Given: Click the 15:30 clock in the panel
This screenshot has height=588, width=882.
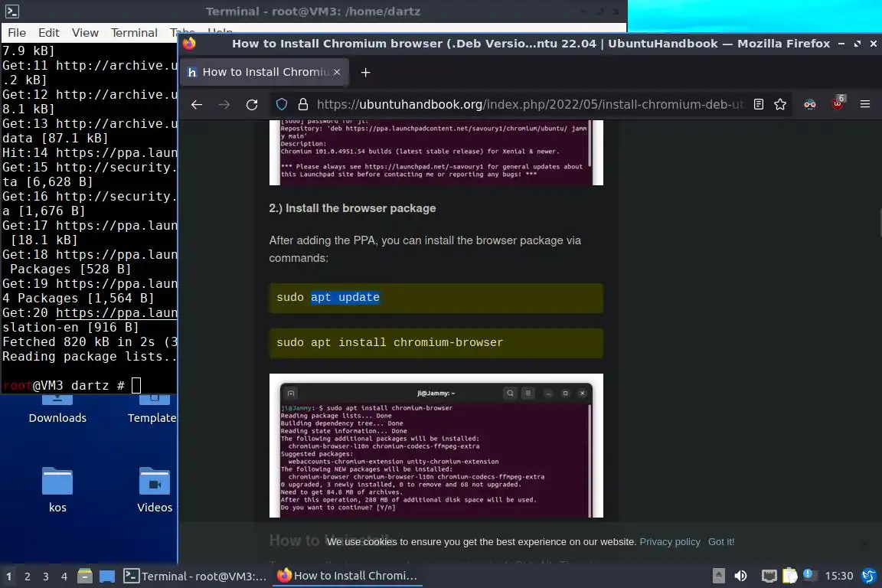Looking at the screenshot, I should (838, 576).
